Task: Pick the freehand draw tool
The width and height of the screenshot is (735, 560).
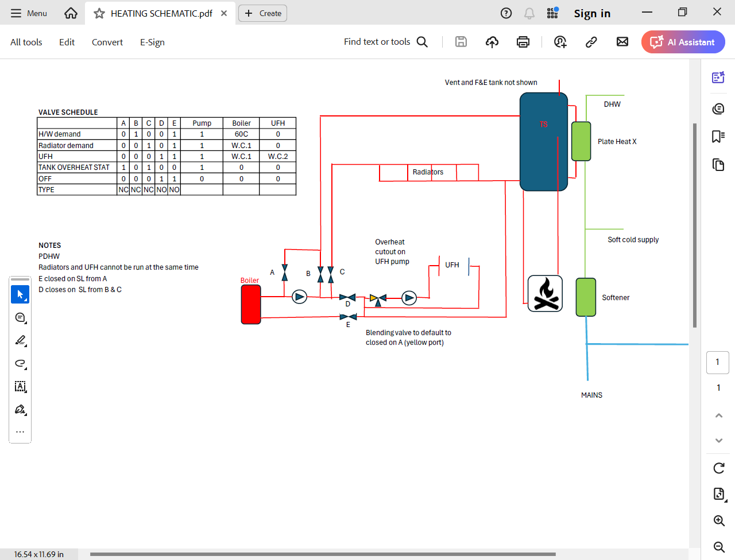Action: (20, 364)
